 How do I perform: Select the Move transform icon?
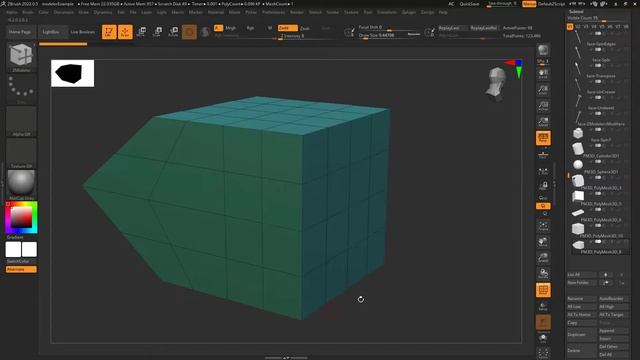(142, 32)
